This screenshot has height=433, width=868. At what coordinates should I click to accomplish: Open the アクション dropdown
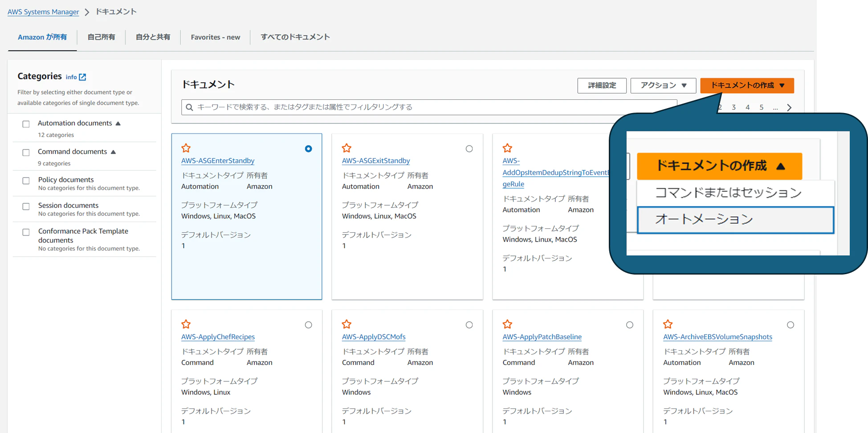(x=663, y=85)
